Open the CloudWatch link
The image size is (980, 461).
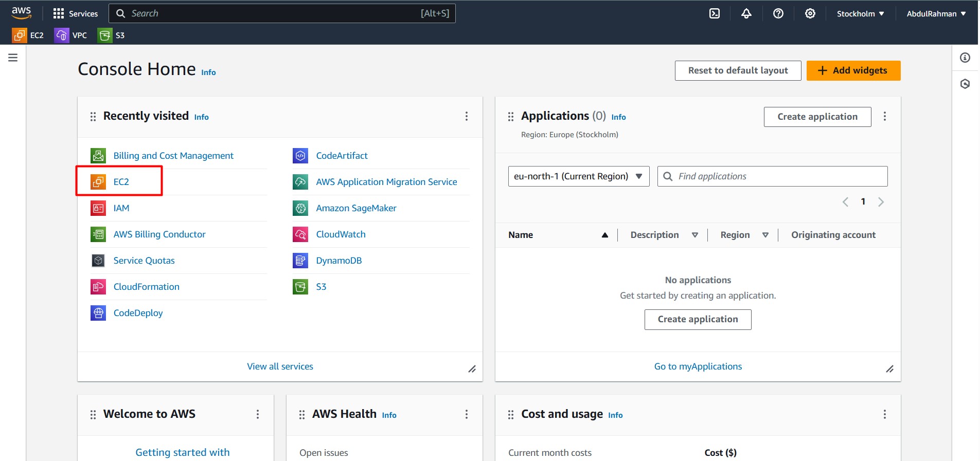[x=341, y=234]
